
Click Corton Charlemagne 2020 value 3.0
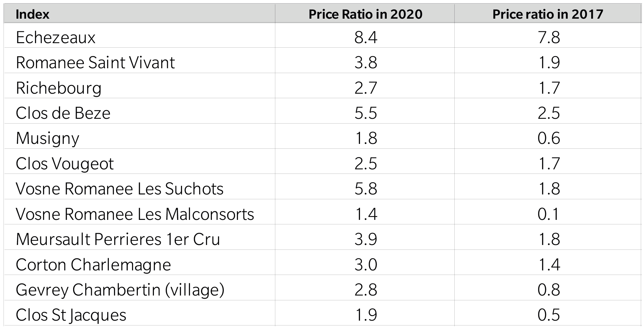365,265
